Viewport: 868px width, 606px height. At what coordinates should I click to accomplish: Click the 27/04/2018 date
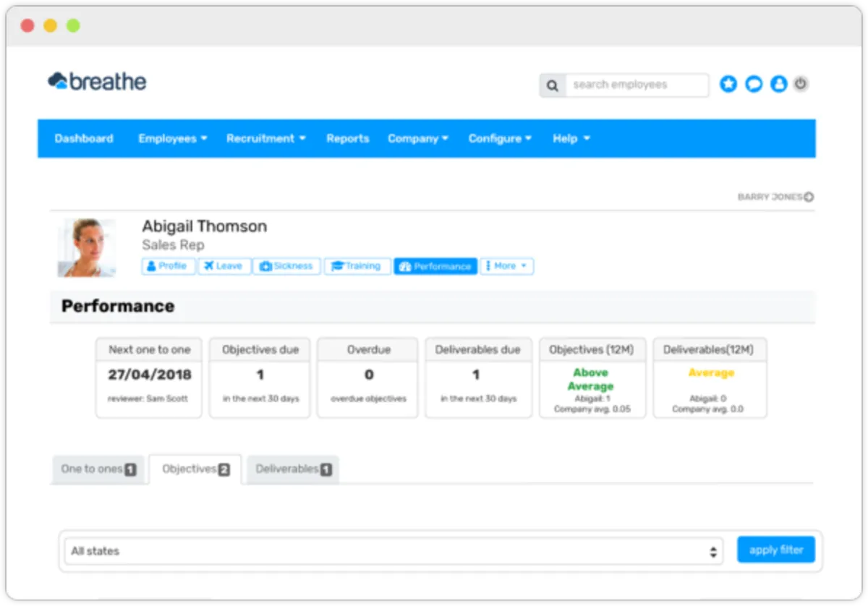[x=150, y=375]
